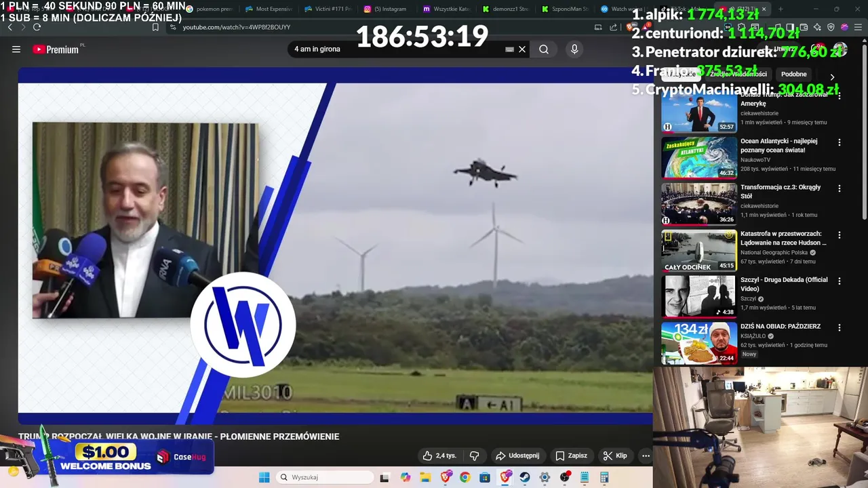
Task: Clear the YouTube search query
Action: (x=522, y=49)
